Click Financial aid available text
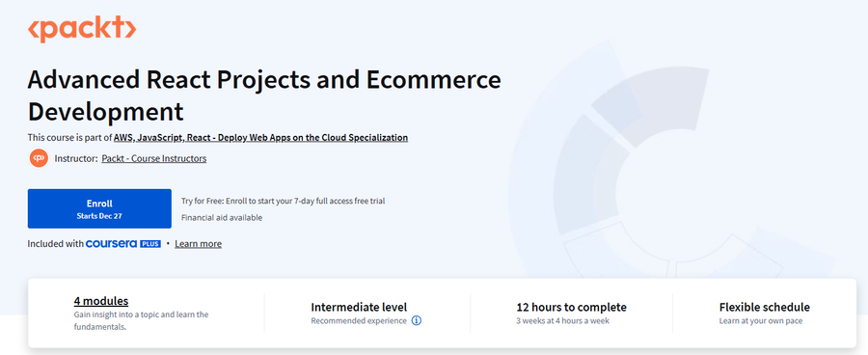The image size is (868, 355). (222, 218)
